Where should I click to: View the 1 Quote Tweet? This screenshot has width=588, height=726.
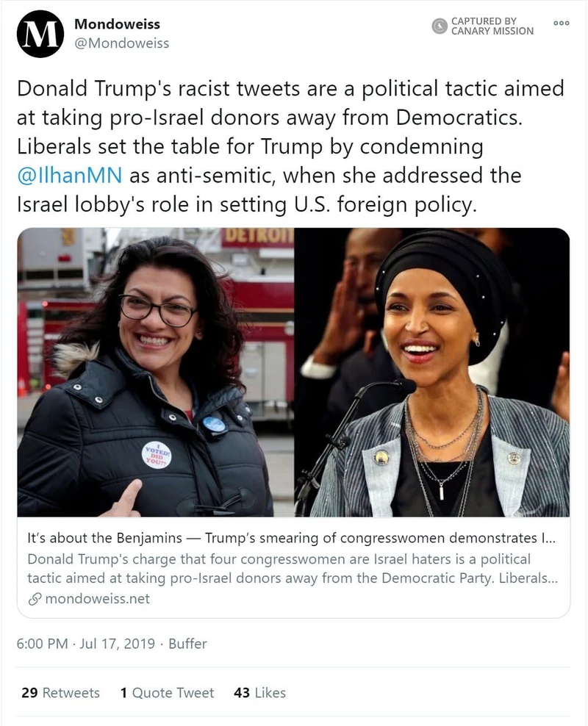(167, 693)
